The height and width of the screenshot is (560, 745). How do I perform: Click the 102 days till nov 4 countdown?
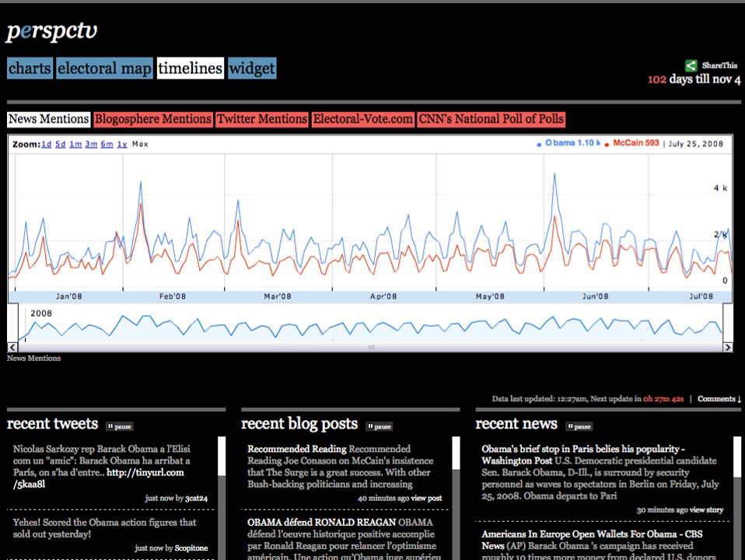tap(694, 79)
